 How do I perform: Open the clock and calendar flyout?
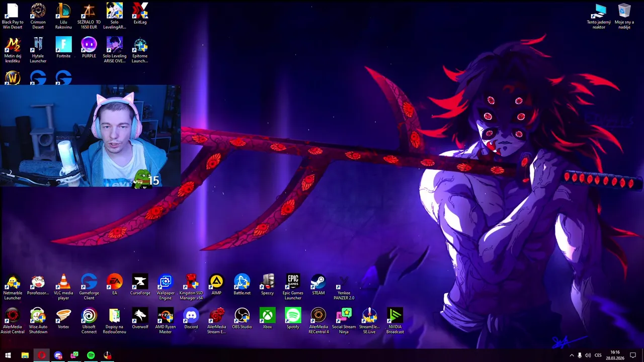[x=615, y=355]
